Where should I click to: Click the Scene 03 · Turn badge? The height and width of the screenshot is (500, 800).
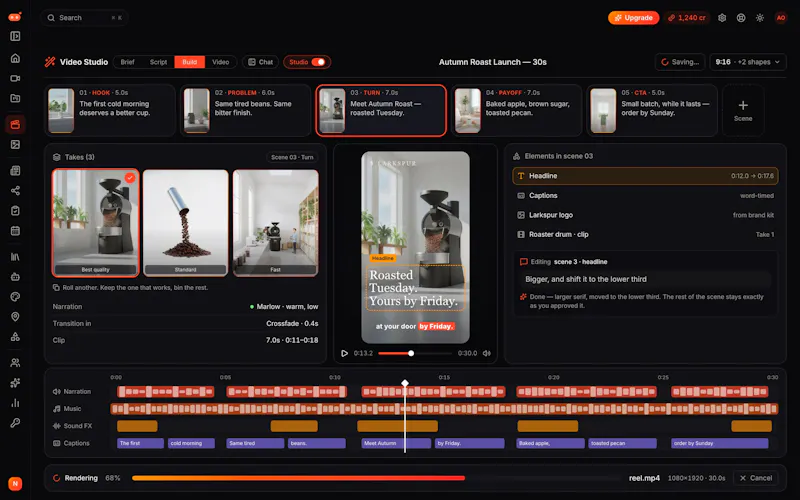coord(292,157)
